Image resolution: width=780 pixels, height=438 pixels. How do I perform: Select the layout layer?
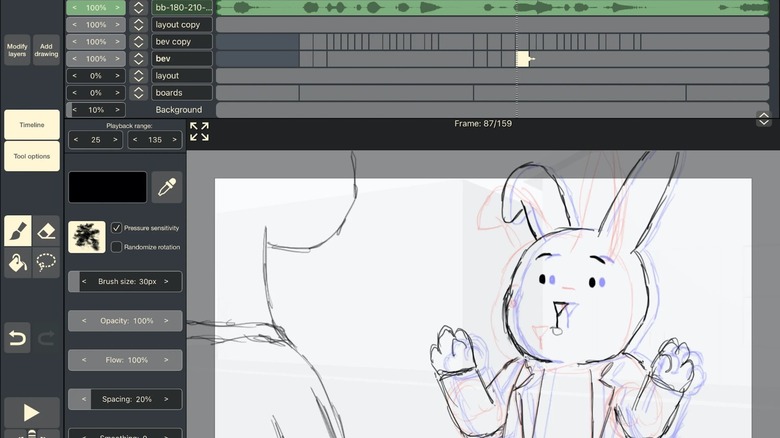(182, 76)
